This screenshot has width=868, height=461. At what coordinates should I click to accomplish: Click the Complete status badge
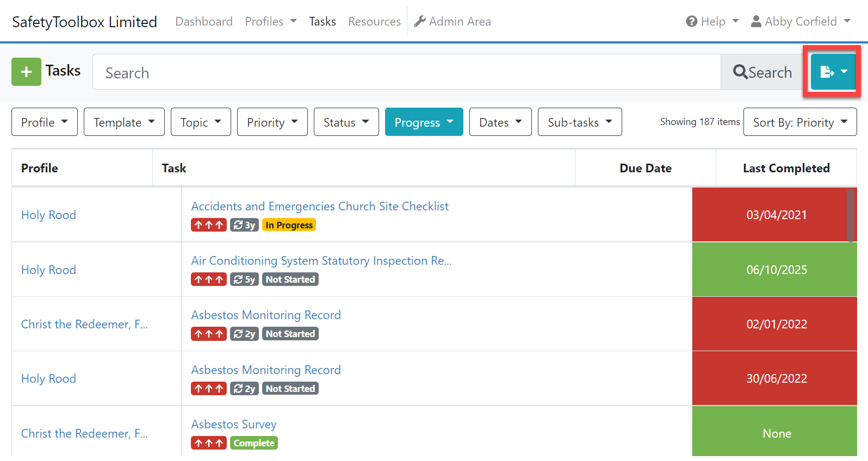click(253, 443)
